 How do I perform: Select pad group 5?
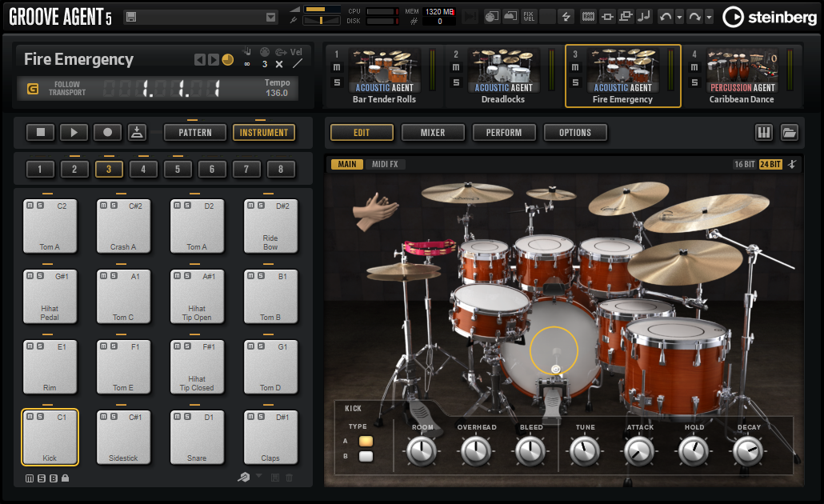[x=178, y=170]
